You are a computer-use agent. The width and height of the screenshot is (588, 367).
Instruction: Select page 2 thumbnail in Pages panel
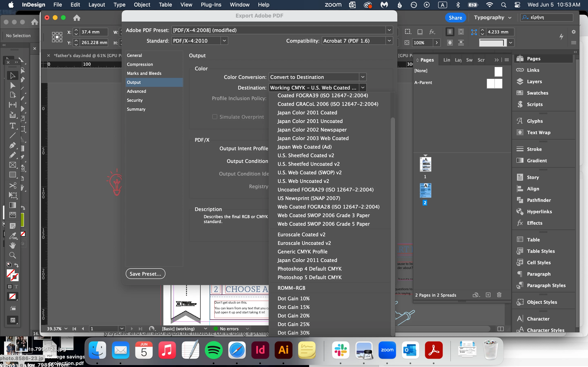[425, 191]
